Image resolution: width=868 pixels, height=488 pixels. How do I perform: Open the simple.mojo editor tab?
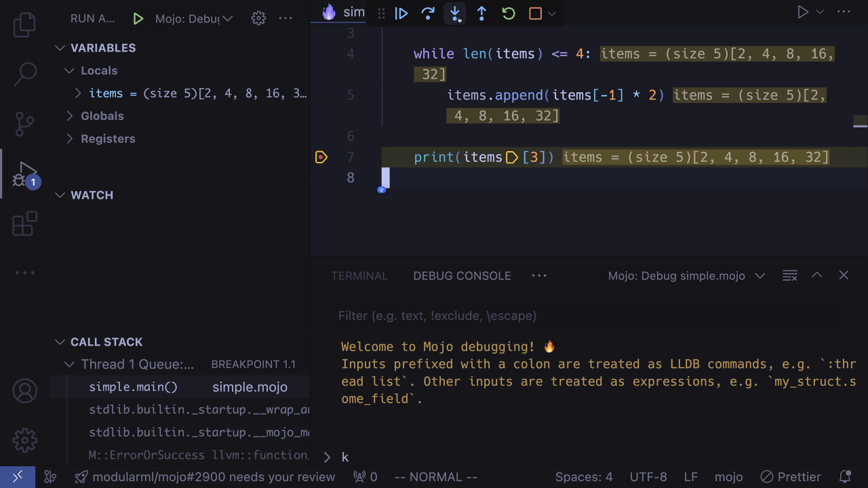coord(344,12)
